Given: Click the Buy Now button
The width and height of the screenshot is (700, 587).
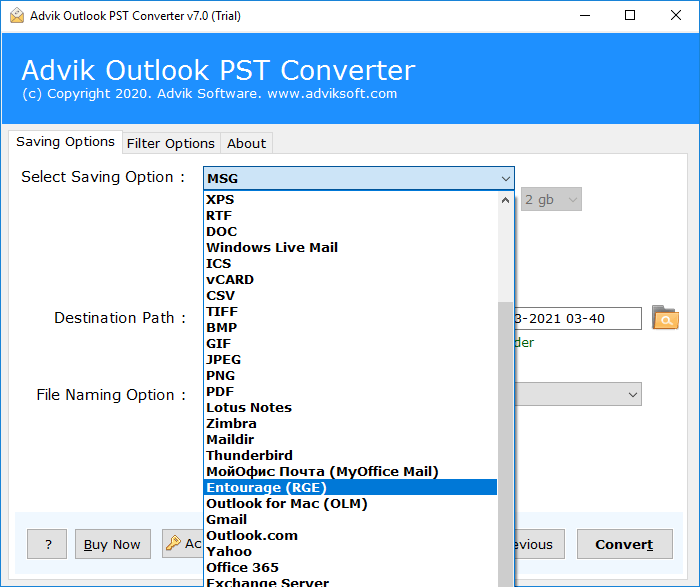Looking at the screenshot, I should coord(112,544).
